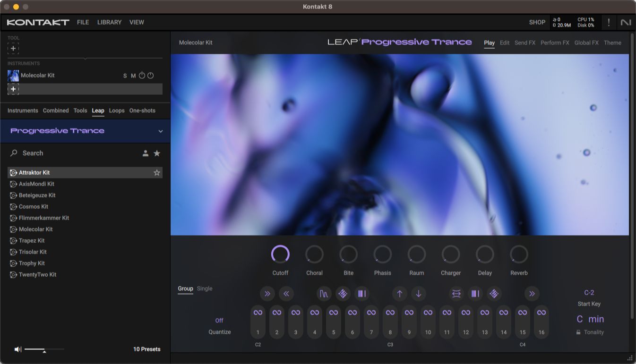This screenshot has height=364, width=636.
Task: Open the C min tonality selector
Action: (x=589, y=319)
